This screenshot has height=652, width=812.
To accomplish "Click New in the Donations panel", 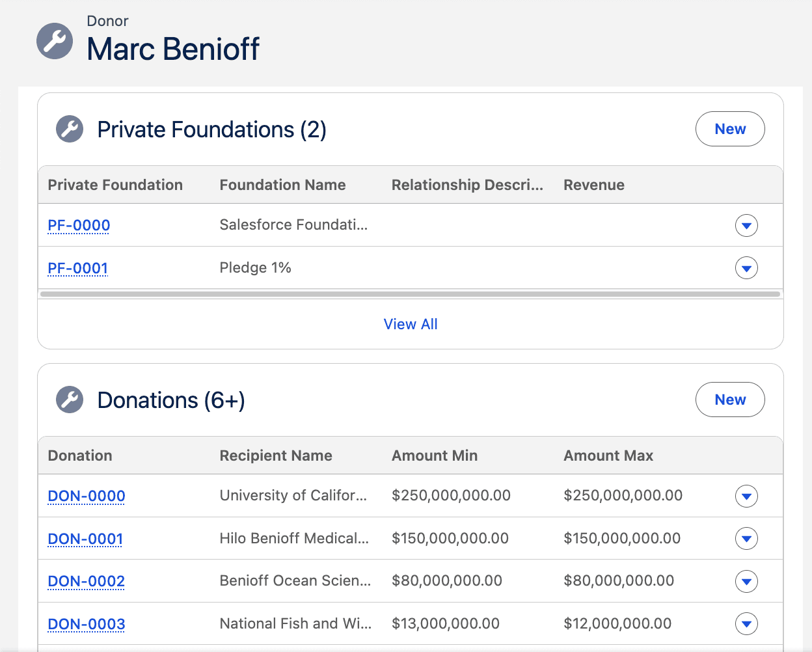I will click(730, 400).
